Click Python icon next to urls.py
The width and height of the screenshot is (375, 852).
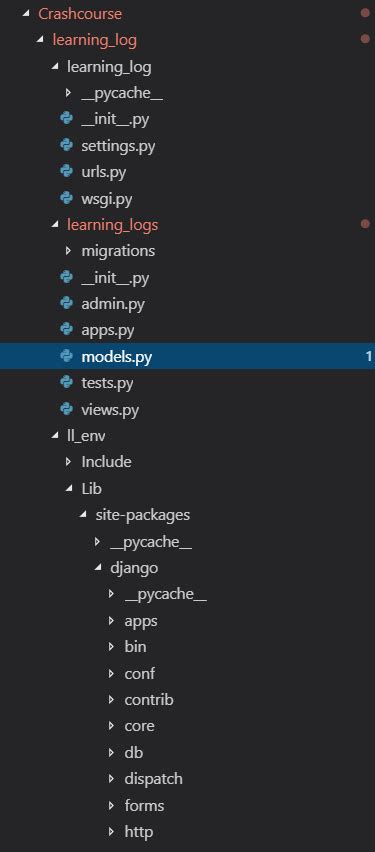click(66, 172)
